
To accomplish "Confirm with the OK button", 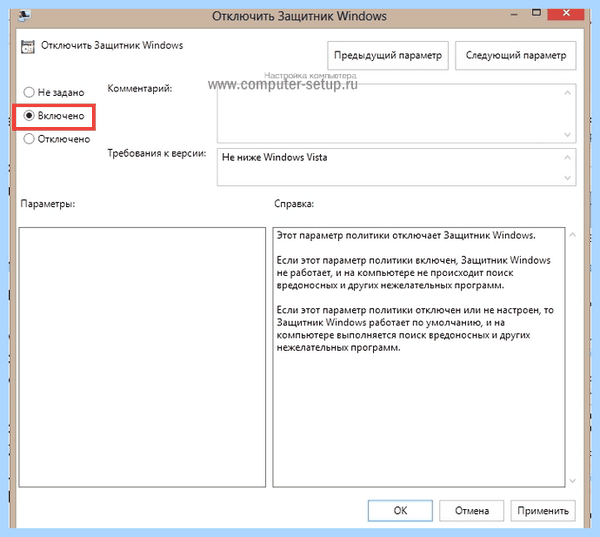I will point(400,511).
